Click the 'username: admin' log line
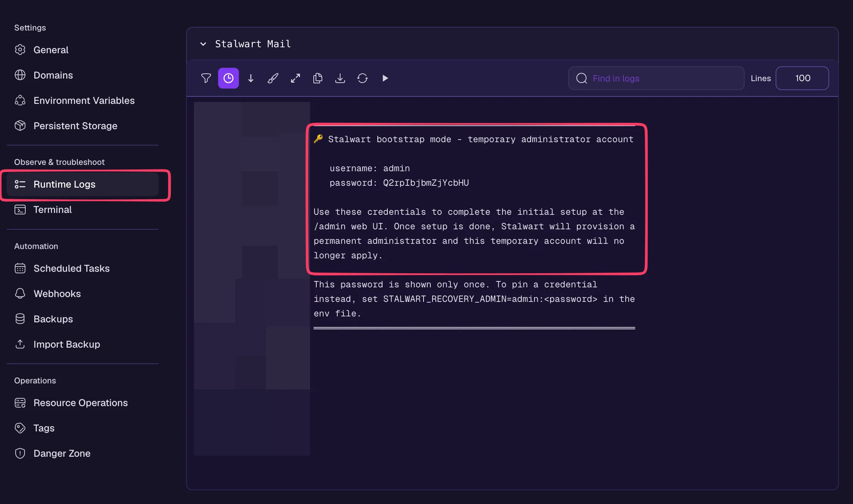The width and height of the screenshot is (853, 504). (370, 168)
